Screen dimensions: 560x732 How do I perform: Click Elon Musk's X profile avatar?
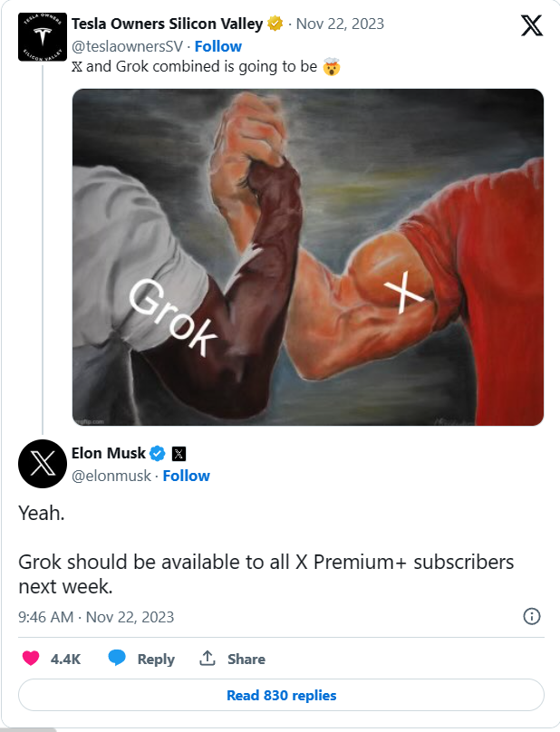pyautogui.click(x=43, y=464)
